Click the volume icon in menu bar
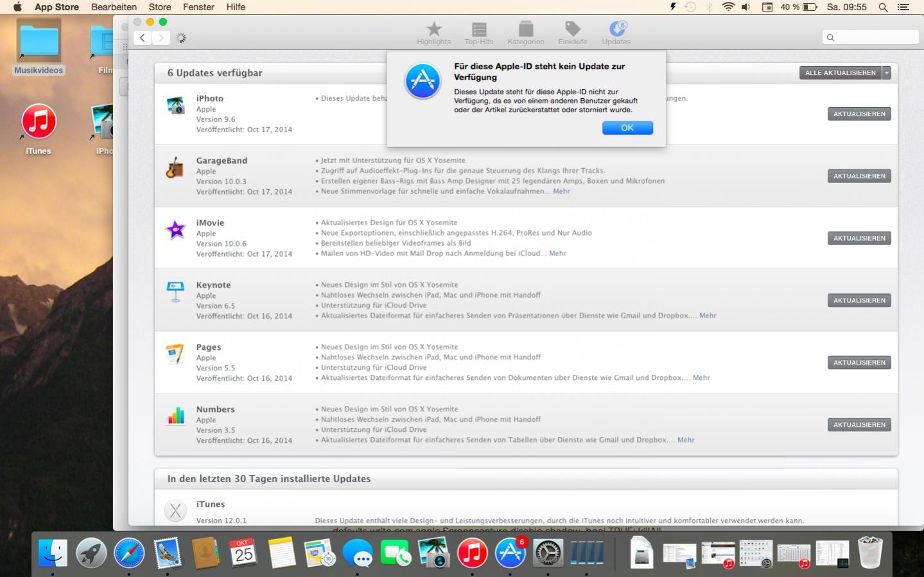 (746, 7)
